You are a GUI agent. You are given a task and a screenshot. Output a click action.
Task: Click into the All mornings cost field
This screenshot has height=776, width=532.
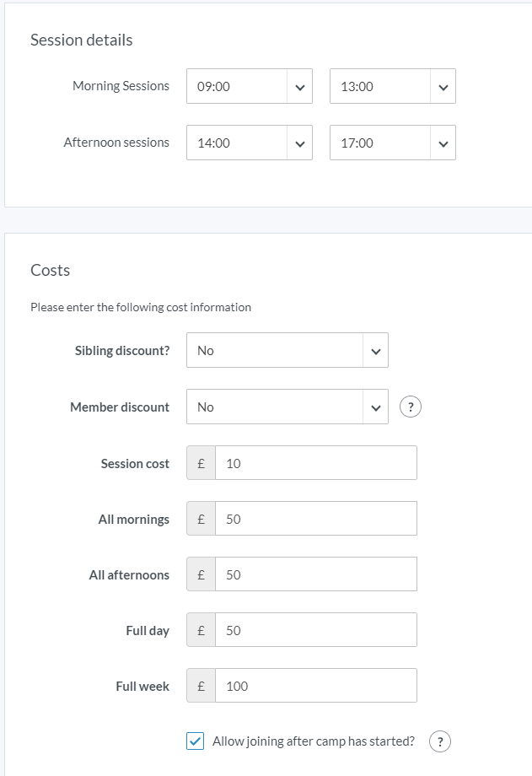[315, 519]
